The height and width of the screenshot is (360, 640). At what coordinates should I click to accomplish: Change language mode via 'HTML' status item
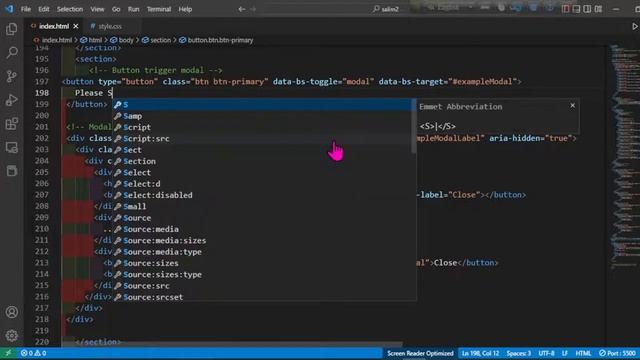coord(583,353)
